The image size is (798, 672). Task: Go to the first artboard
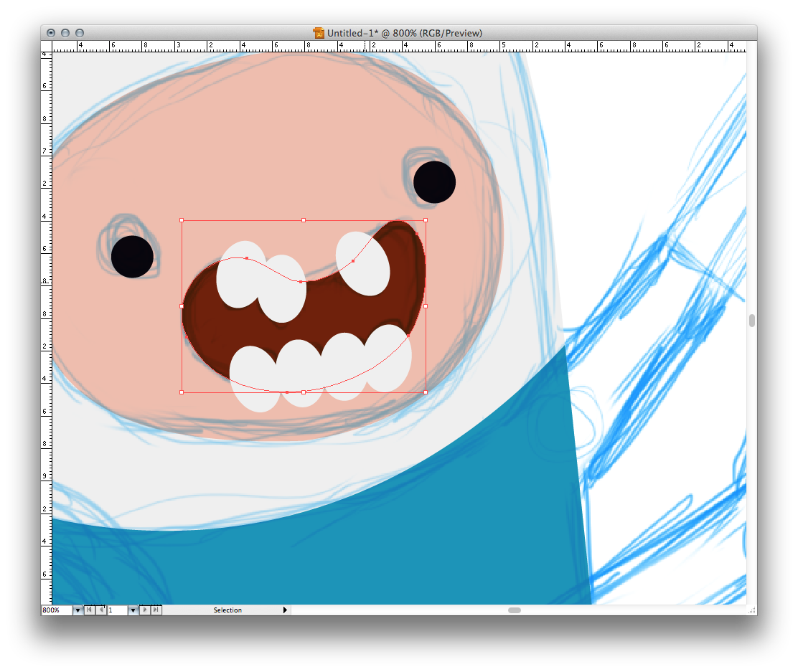coord(89,610)
